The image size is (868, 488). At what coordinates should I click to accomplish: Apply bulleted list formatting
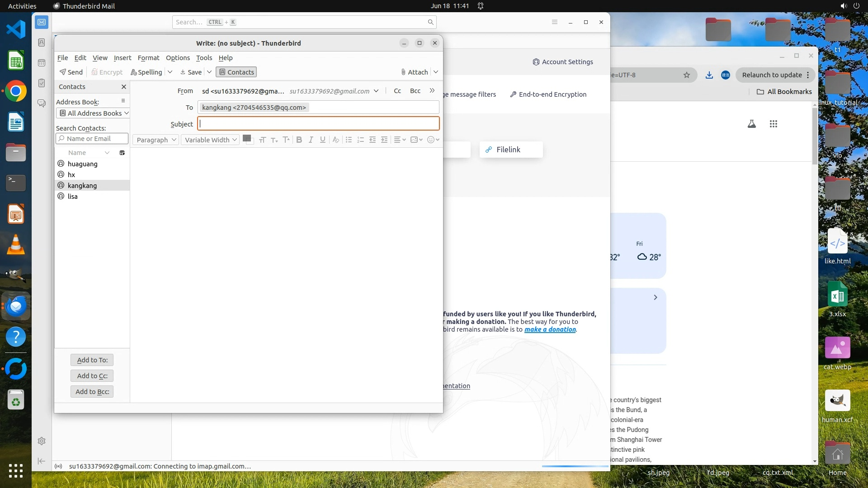(x=349, y=140)
